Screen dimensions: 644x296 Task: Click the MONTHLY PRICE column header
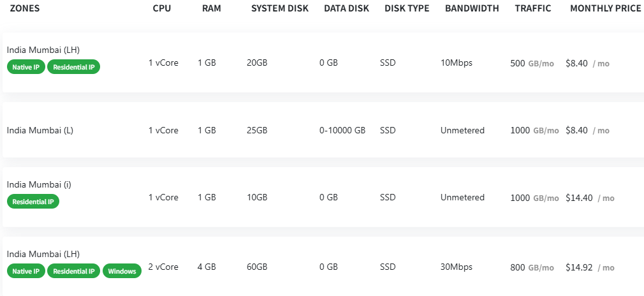click(605, 9)
